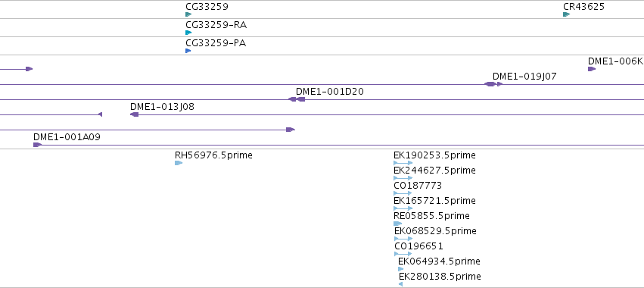Click the EK244627.5prime feature label
Viewport: 644px width, 288px height.
[434, 171]
